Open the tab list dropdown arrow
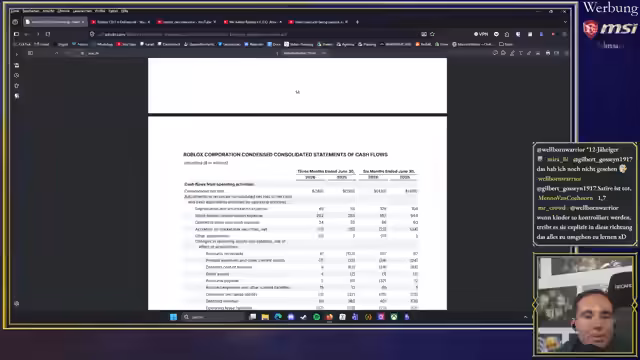This screenshot has width=640, height=360. coord(565,22)
